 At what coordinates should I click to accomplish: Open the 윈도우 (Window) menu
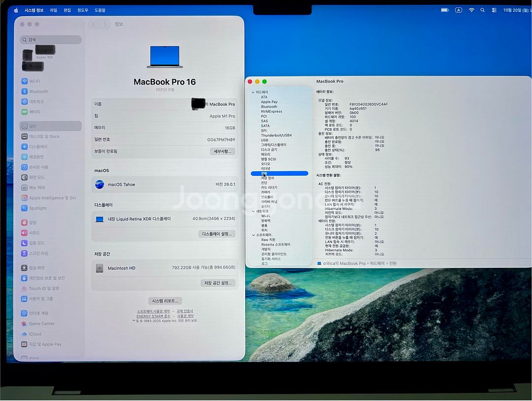point(83,10)
